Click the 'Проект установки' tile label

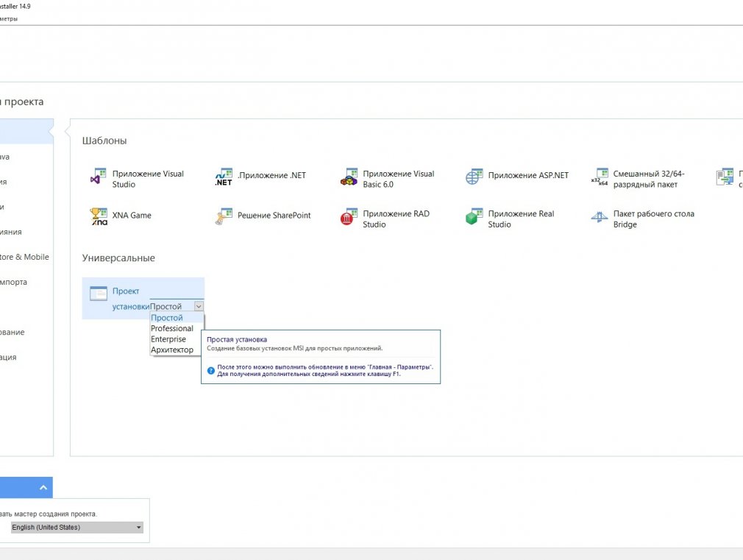coord(130,299)
